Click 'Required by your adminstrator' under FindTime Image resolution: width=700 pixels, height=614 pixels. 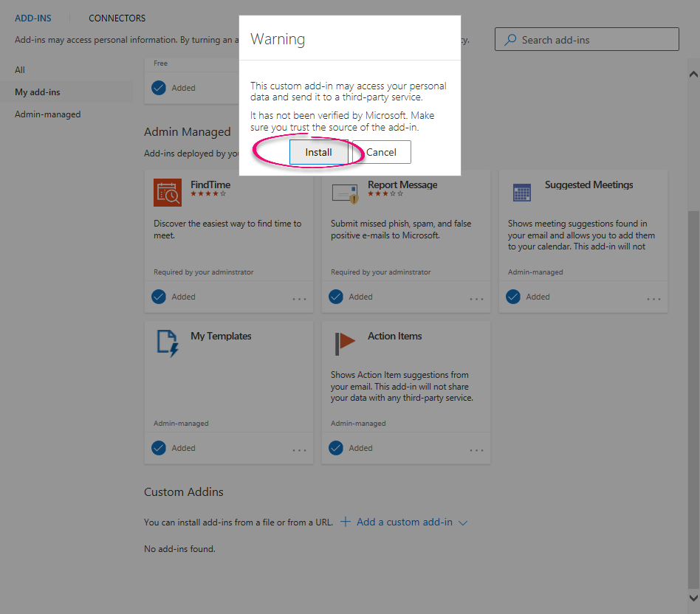[204, 272]
